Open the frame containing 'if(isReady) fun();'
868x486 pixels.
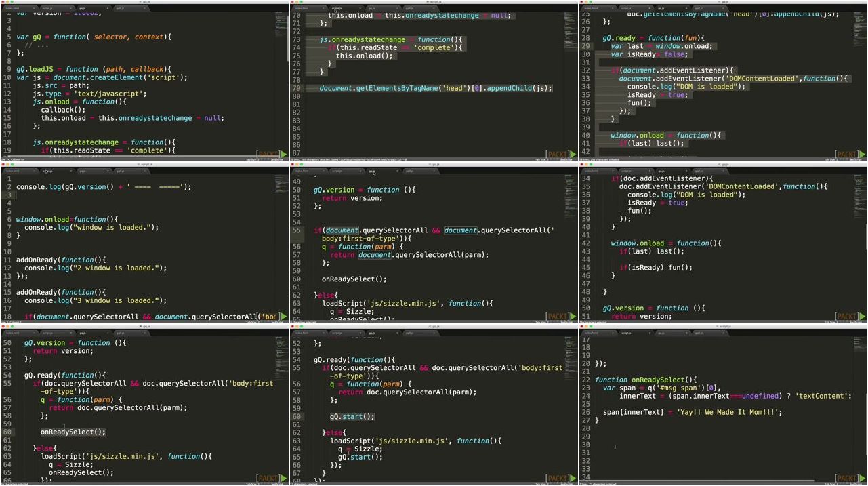(723, 243)
